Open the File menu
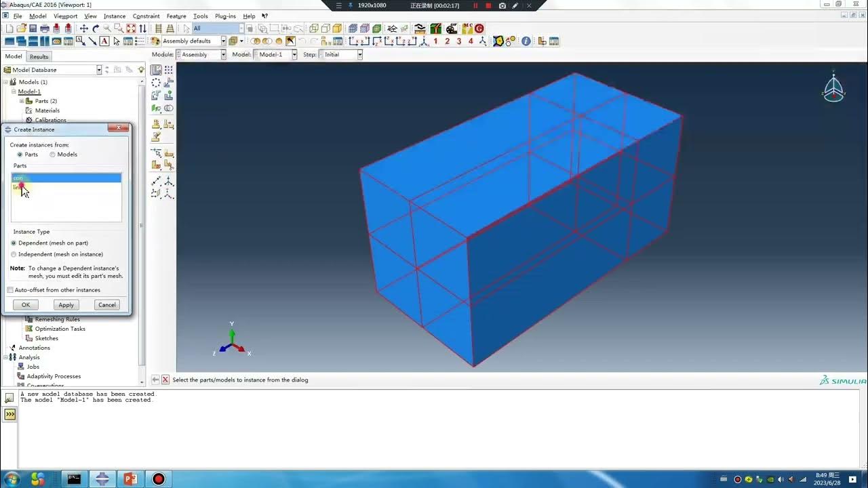Screen dimensions: 868x488 [18, 16]
